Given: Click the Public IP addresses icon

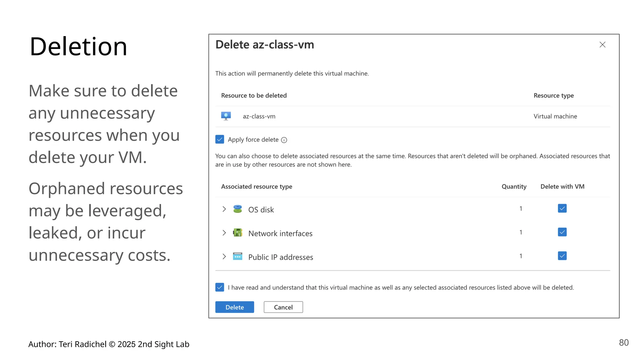Looking at the screenshot, I should point(238,256).
